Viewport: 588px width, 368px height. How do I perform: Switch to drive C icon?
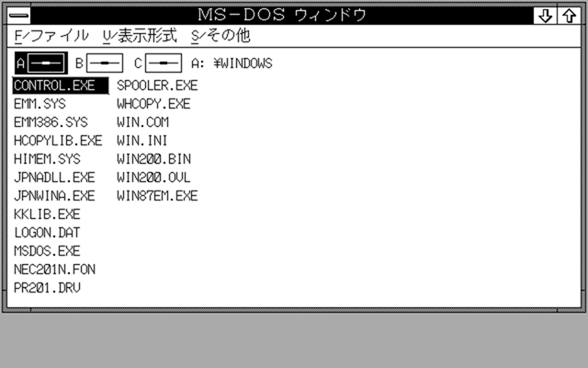158,63
